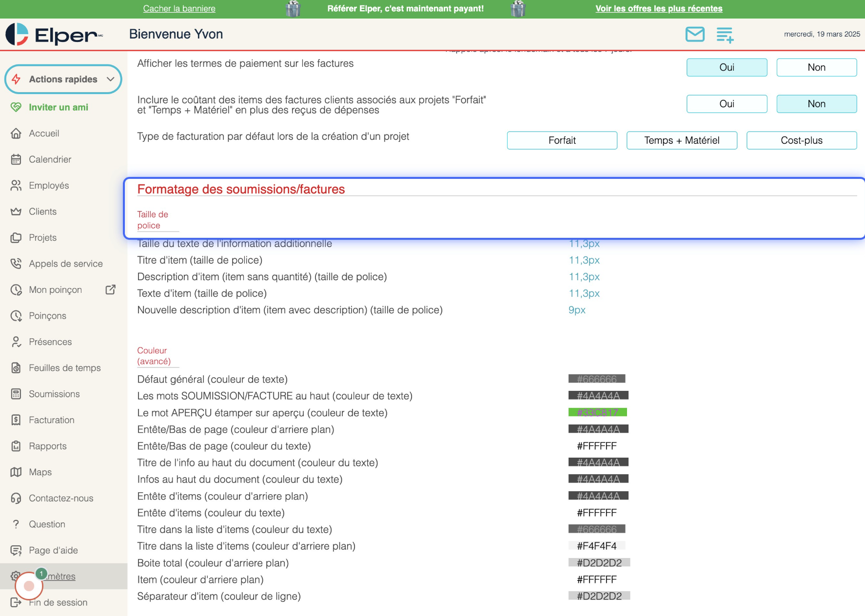
Task: Open Texte d'item font size value
Action: tap(584, 293)
